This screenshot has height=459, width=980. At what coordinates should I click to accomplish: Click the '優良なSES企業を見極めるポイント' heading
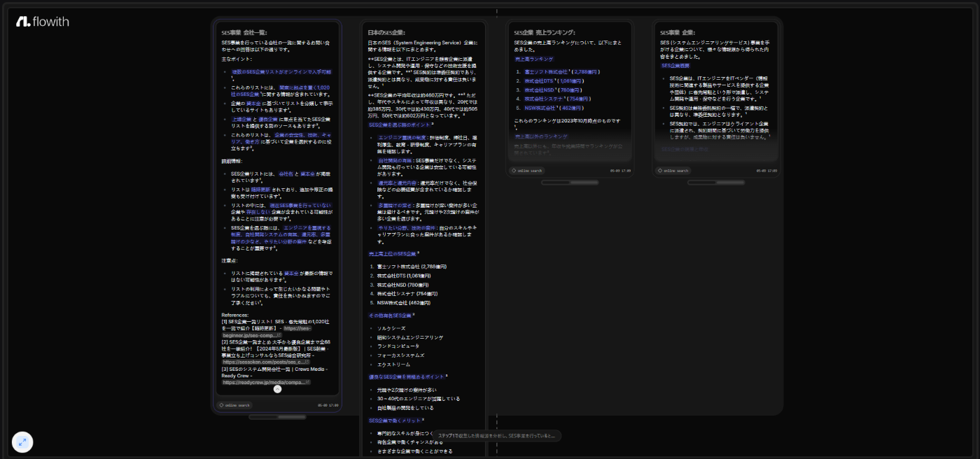coord(406,376)
